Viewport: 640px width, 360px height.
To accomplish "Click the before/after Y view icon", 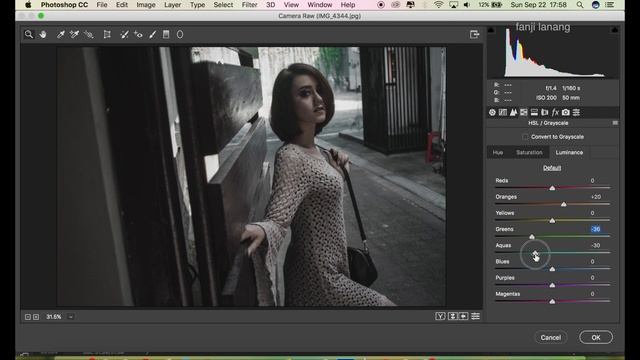I will click(x=440, y=316).
